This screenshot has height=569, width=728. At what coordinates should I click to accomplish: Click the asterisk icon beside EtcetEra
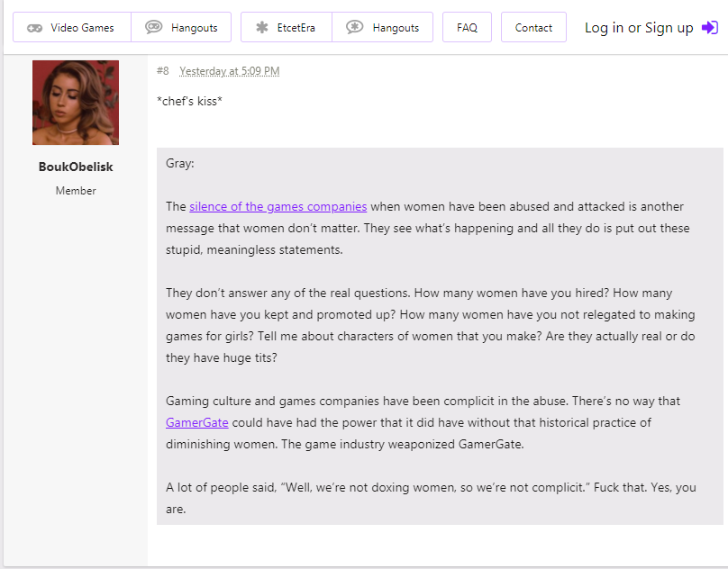point(262,27)
